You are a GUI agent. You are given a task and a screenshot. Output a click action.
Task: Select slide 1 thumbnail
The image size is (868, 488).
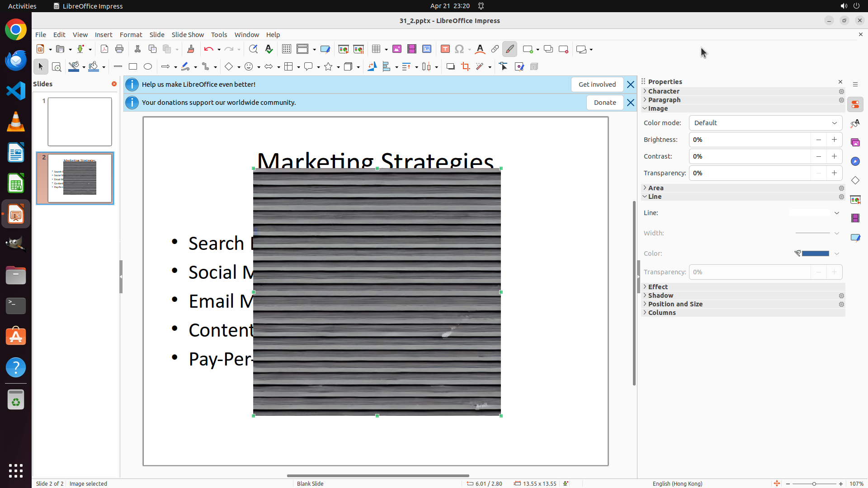click(x=80, y=122)
